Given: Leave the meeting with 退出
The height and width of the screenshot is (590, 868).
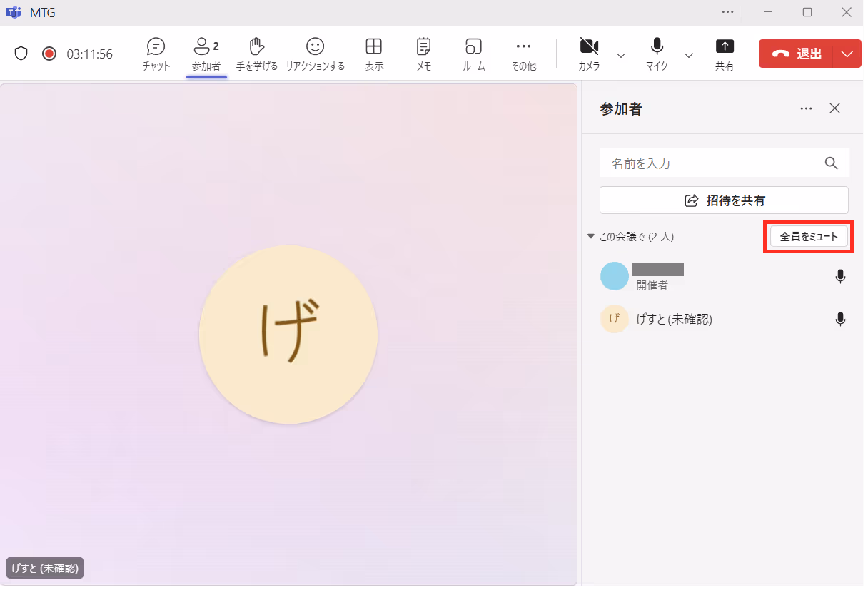Looking at the screenshot, I should pos(797,54).
